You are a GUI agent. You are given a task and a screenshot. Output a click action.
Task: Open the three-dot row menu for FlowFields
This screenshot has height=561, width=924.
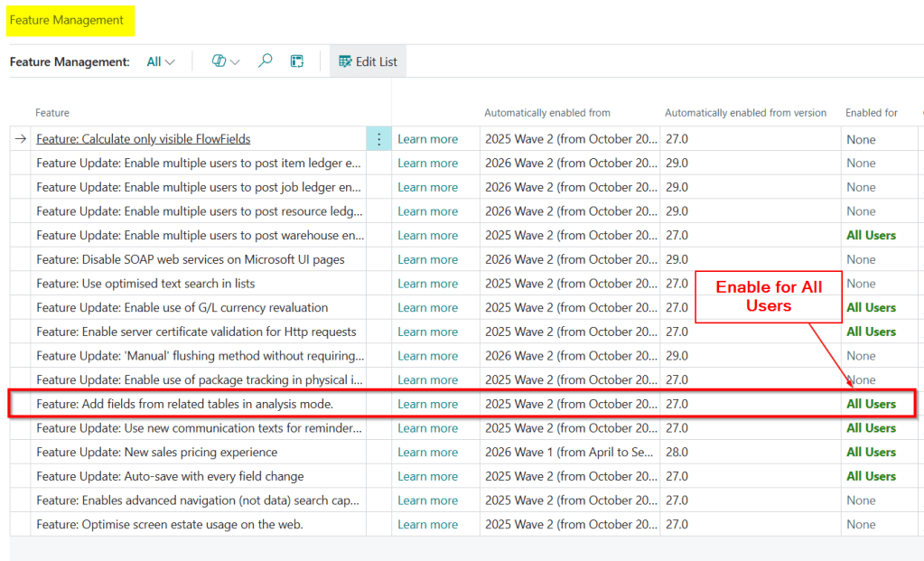(378, 139)
